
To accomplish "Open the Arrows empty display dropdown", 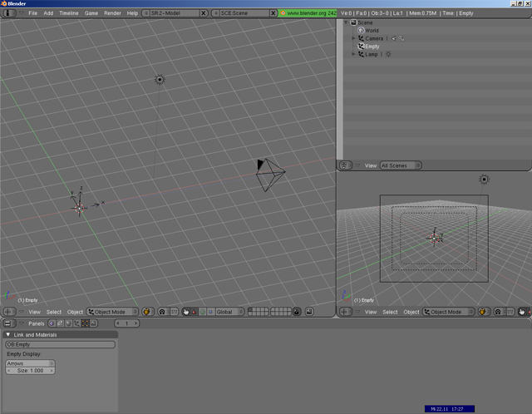I will 30,363.
